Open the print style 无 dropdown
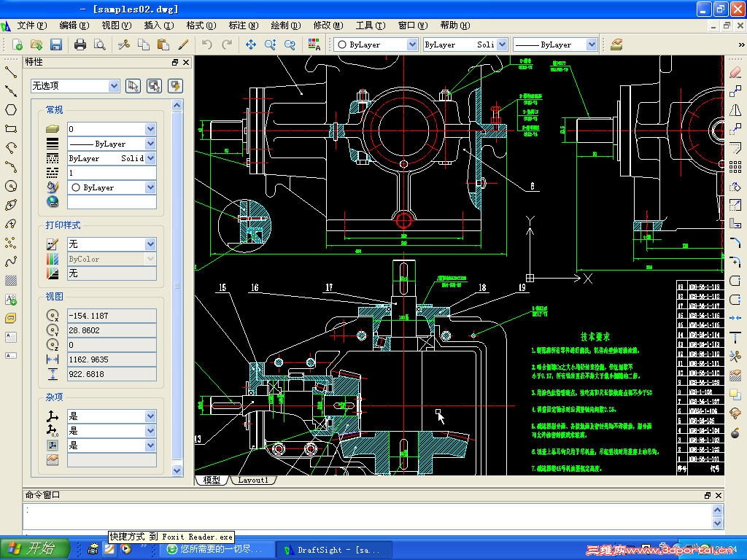Screen dimensions: 747x560 tap(112, 244)
